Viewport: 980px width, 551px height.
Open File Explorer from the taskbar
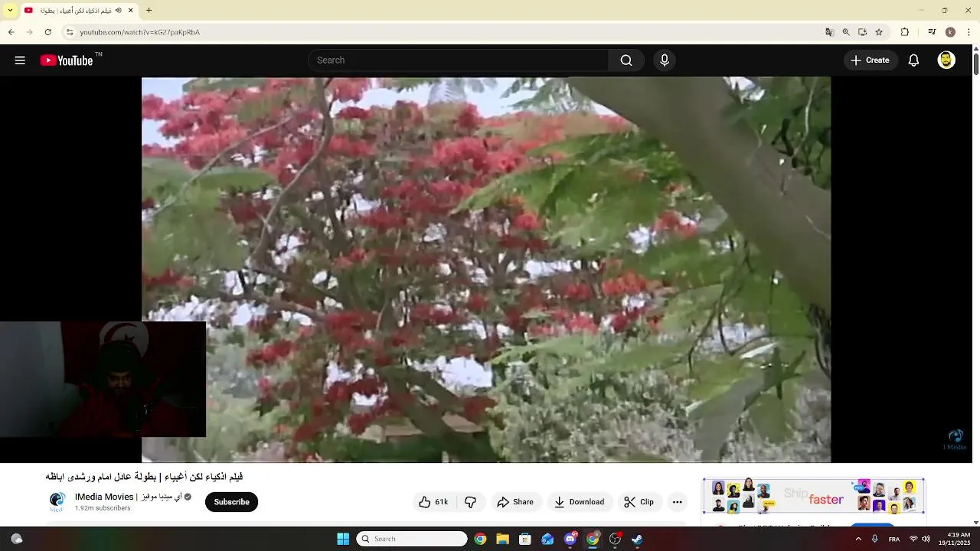(x=502, y=539)
